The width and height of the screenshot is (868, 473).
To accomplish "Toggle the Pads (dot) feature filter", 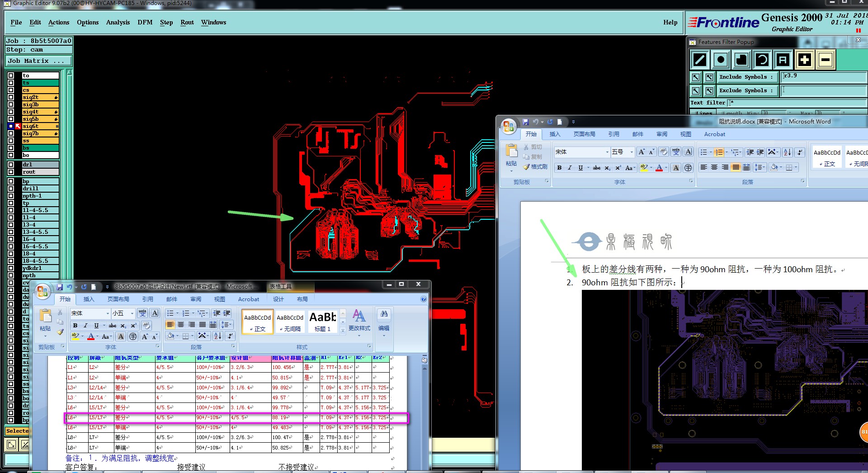I will pyautogui.click(x=721, y=60).
